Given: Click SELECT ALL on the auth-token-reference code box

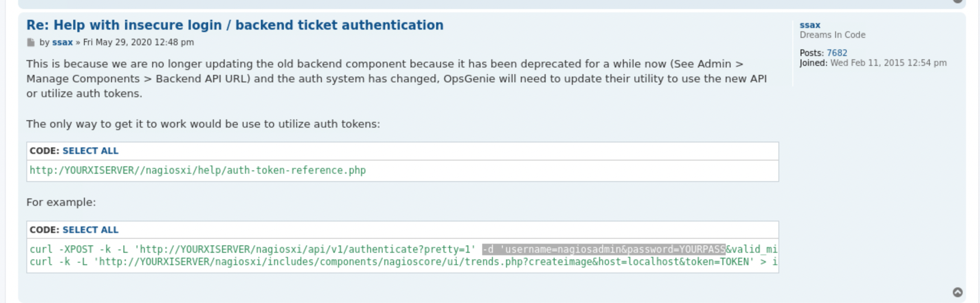Looking at the screenshot, I should (91, 151).
